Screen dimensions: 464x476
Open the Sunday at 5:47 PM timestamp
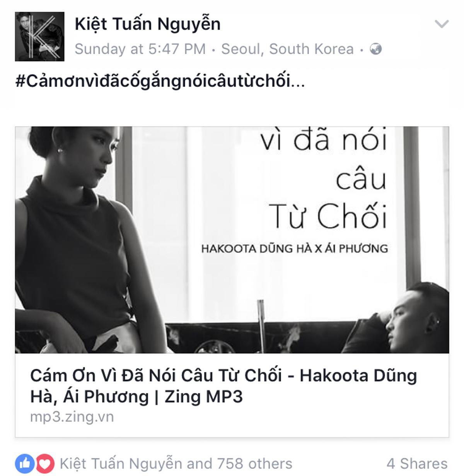coord(140,49)
